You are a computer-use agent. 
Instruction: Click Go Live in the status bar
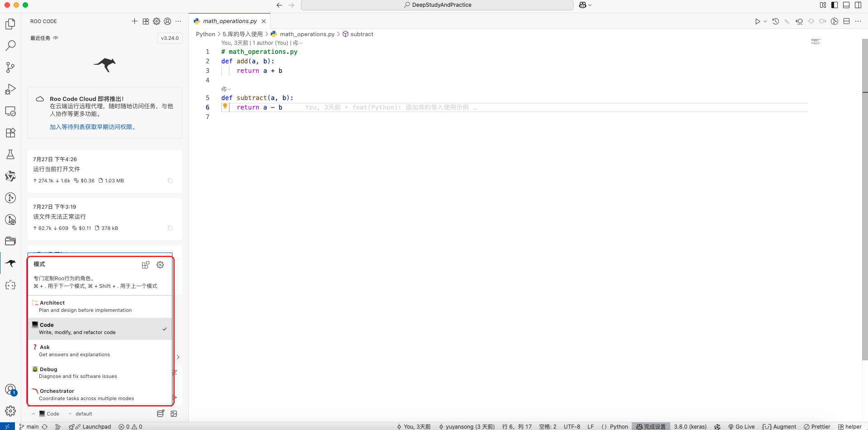pos(741,426)
